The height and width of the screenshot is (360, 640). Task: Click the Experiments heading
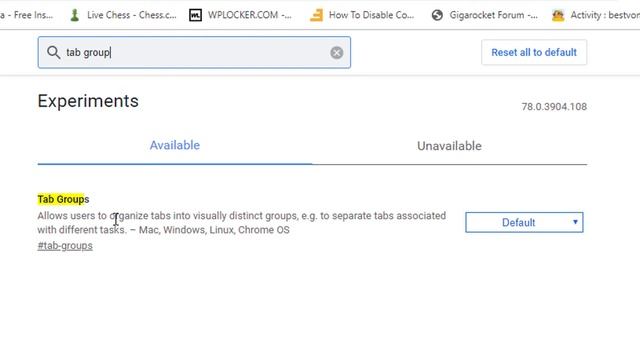coord(88,101)
